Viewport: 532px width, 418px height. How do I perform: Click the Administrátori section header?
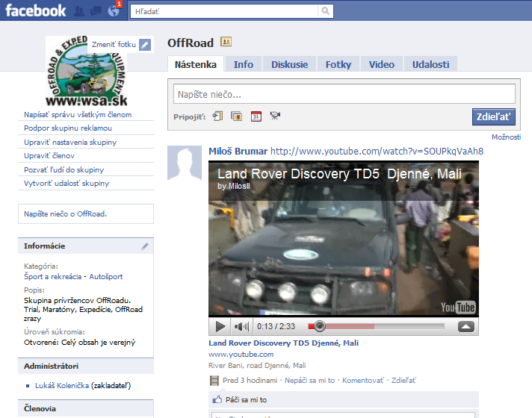86,366
